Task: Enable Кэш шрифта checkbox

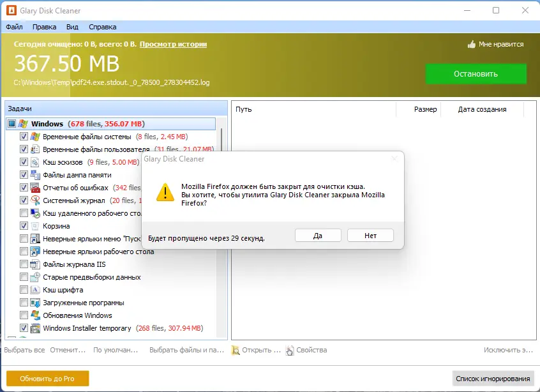Action: (x=24, y=290)
